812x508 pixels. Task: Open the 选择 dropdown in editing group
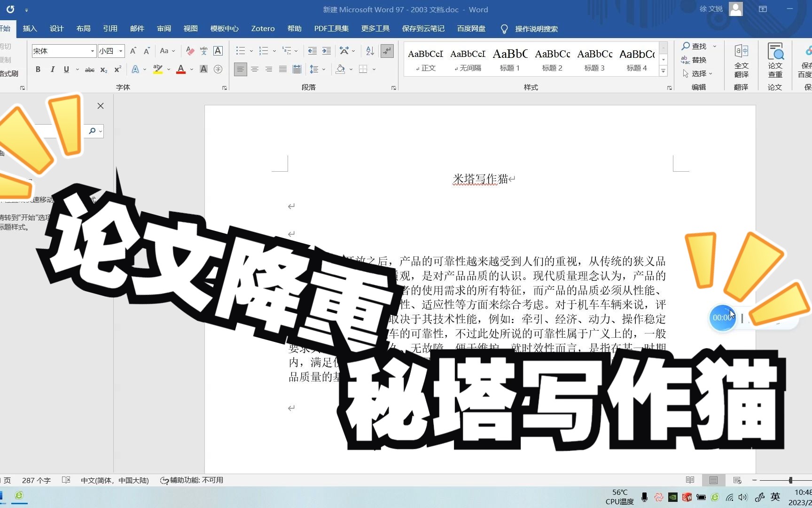698,74
